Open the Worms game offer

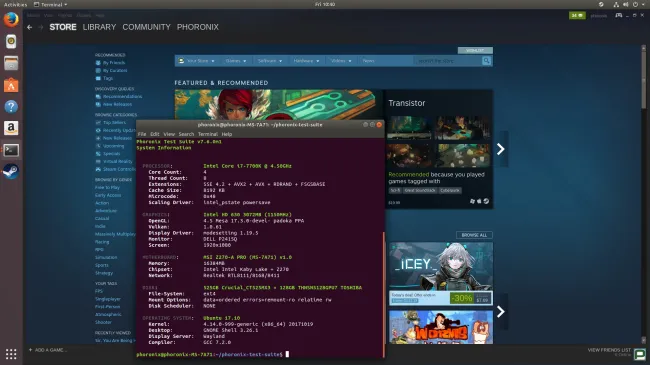[441, 327]
